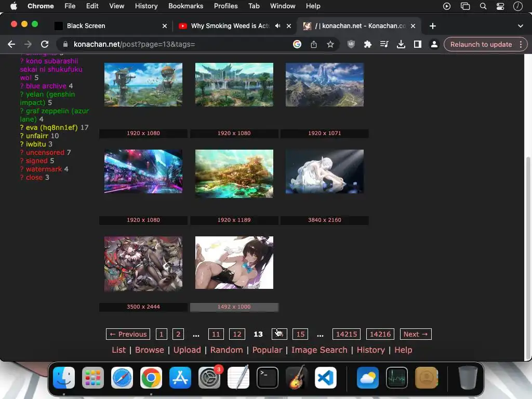This screenshot has width=532, height=399.
Task: Launch Visual Studio Code from the Dock
Action: tap(326, 378)
